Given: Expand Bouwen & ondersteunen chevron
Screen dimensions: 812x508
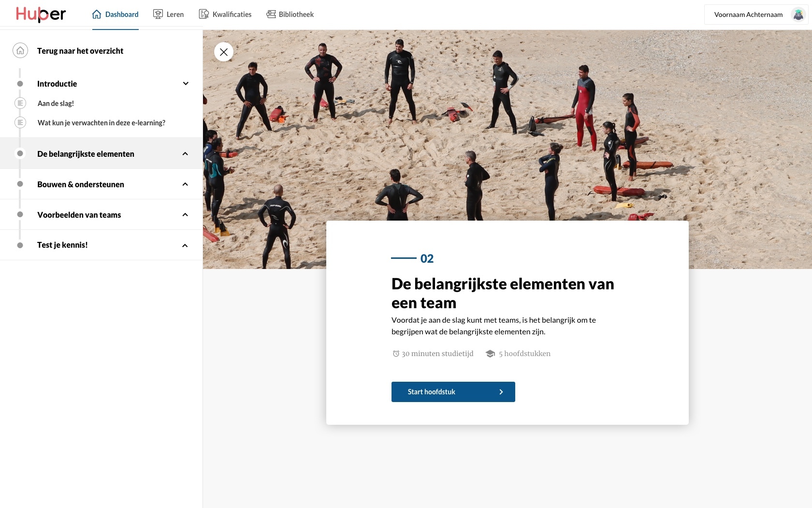Looking at the screenshot, I should [185, 184].
